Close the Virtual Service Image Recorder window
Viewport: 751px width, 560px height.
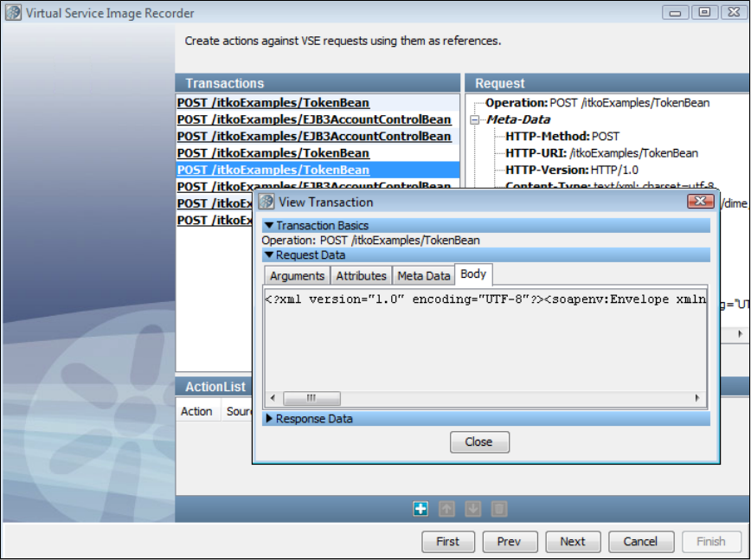tap(734, 12)
